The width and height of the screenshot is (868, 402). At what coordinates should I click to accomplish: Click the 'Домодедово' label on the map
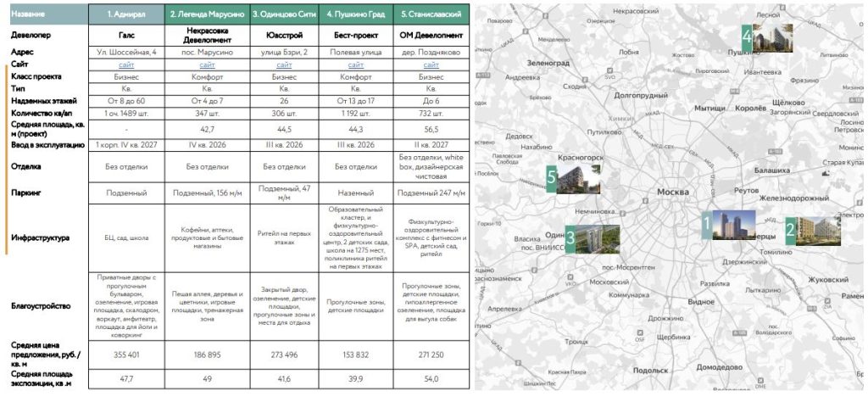click(x=719, y=366)
